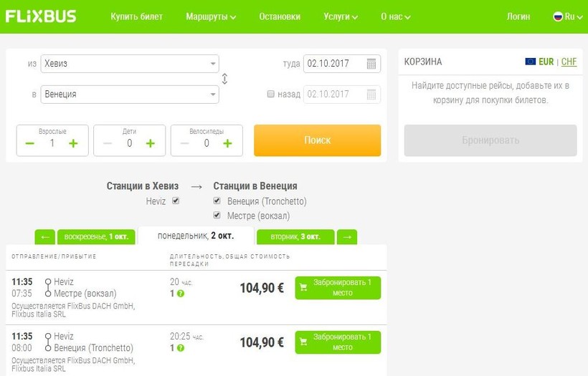Screen dimensions: 588x376
Task: Book one seat to Местре (вокзал)
Action: click(338, 288)
